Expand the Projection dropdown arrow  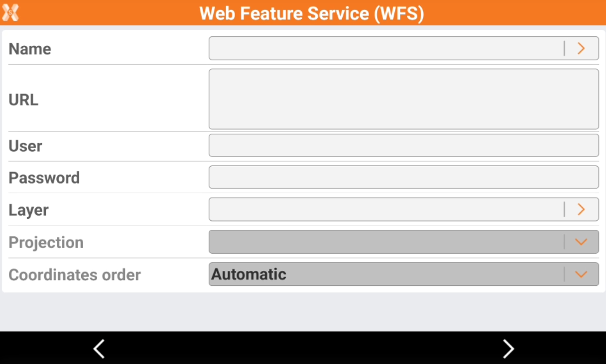click(581, 242)
